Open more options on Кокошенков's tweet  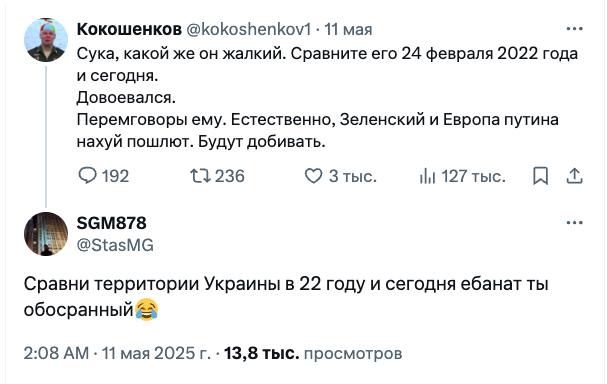pos(574,29)
